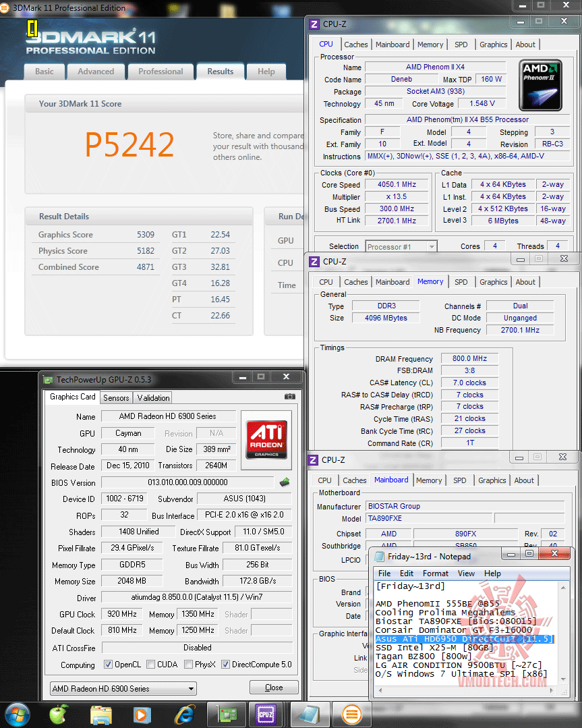Click the GPU Clock 920 MHz field
Image resolution: width=582 pixels, height=728 pixels.
[122, 614]
